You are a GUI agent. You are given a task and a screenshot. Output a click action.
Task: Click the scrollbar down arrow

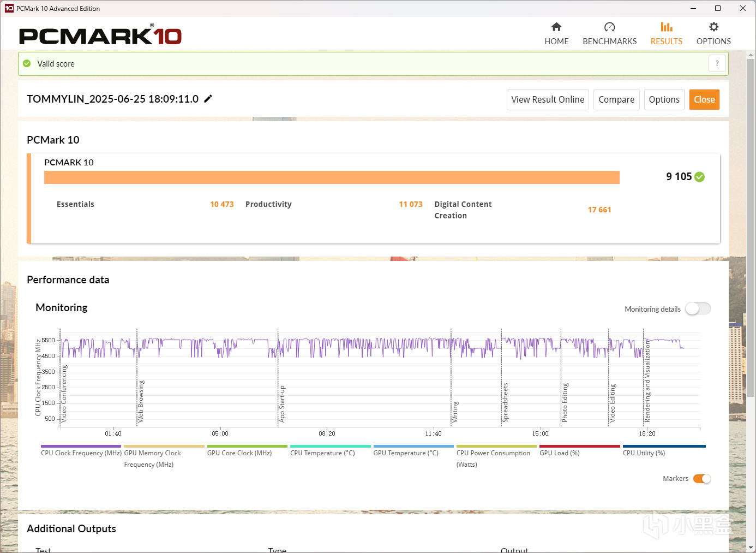coord(751,547)
